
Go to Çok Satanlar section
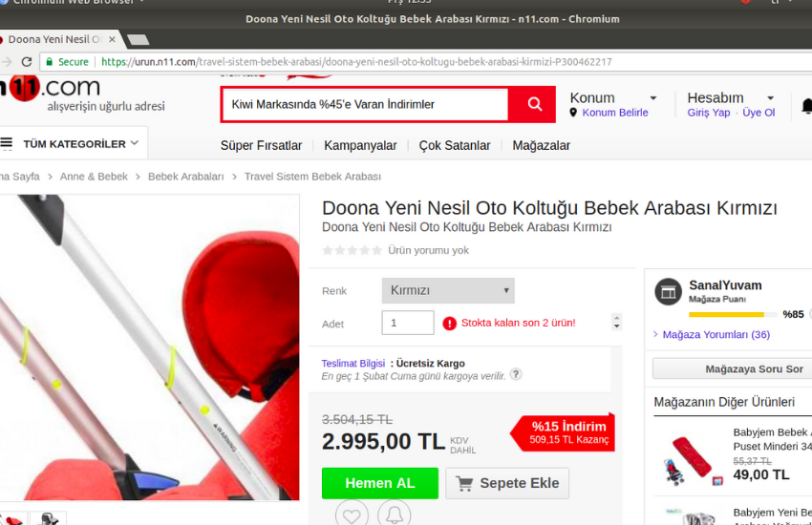pyautogui.click(x=454, y=145)
